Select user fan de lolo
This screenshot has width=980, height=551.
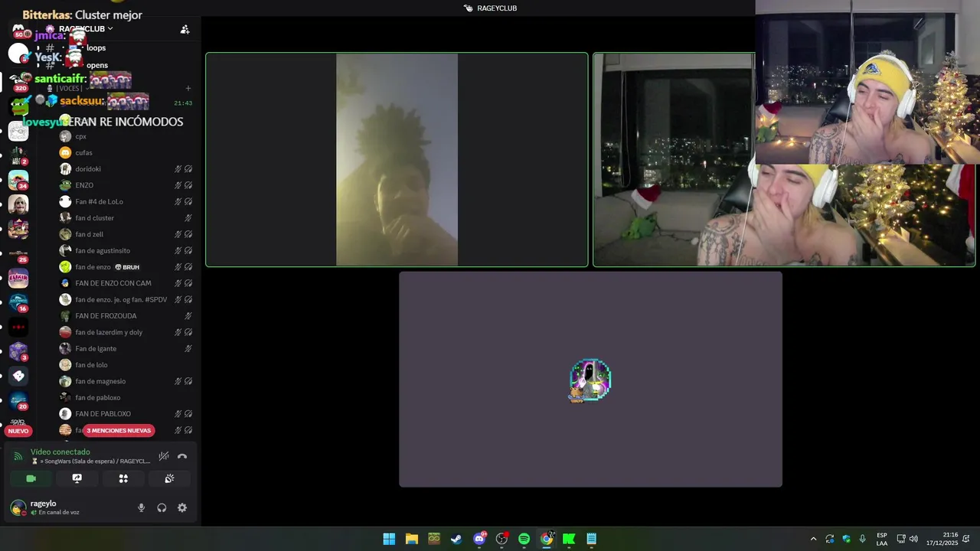[126, 365]
